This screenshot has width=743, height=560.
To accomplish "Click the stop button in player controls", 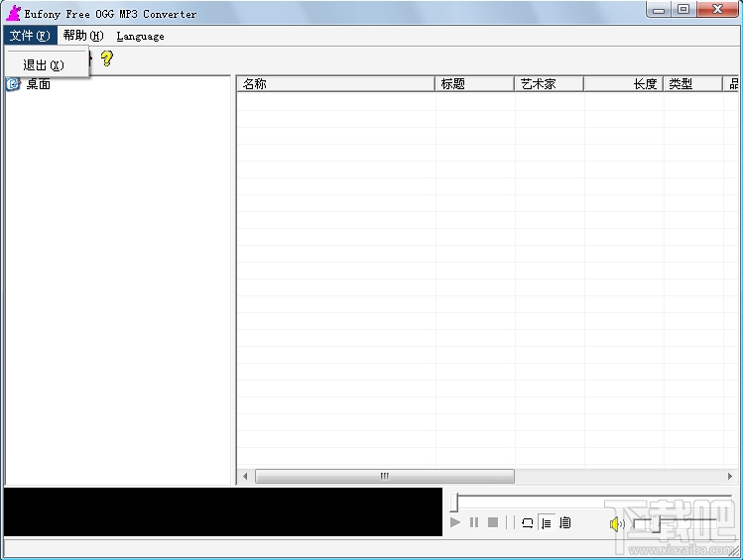I will tap(493, 522).
